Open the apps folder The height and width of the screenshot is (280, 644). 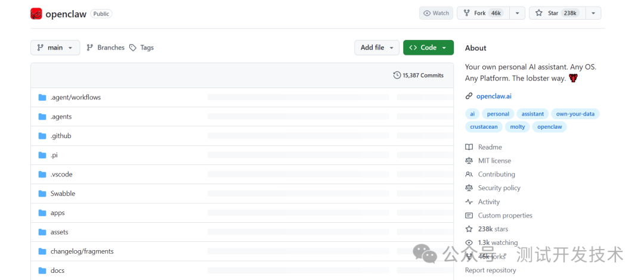pos(57,213)
